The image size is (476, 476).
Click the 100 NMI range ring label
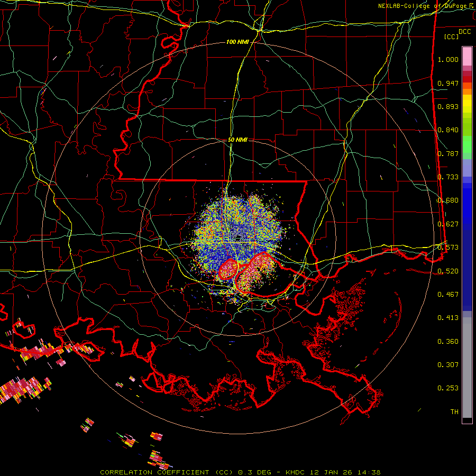click(237, 42)
